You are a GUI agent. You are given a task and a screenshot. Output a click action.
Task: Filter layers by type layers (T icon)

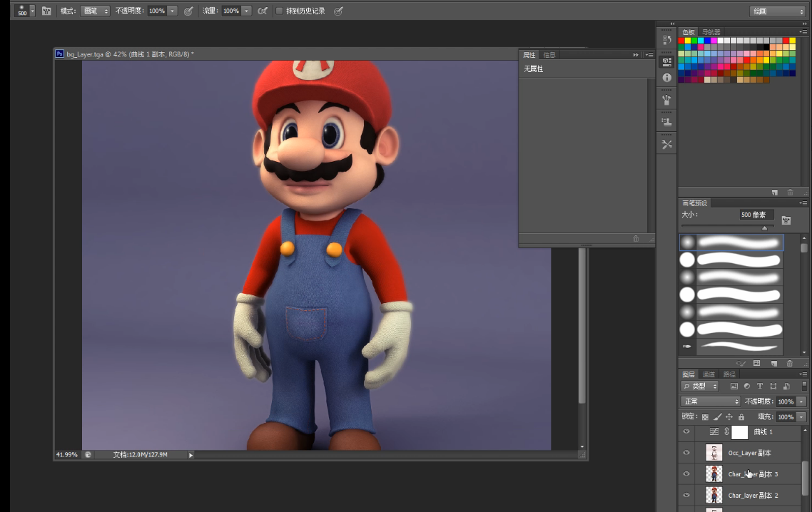tap(759, 386)
